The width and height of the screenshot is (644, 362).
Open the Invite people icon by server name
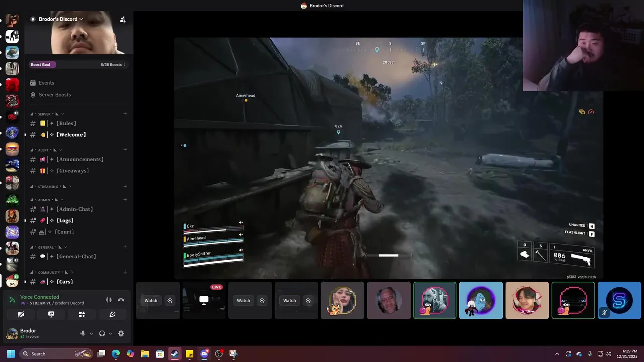[123, 19]
